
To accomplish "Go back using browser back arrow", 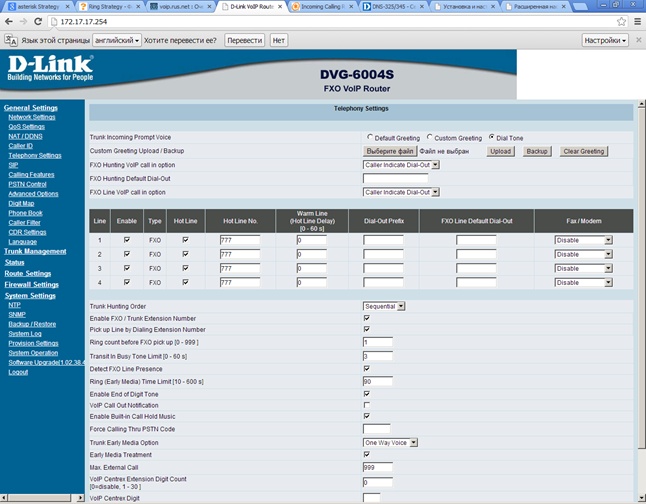I will (9, 21).
